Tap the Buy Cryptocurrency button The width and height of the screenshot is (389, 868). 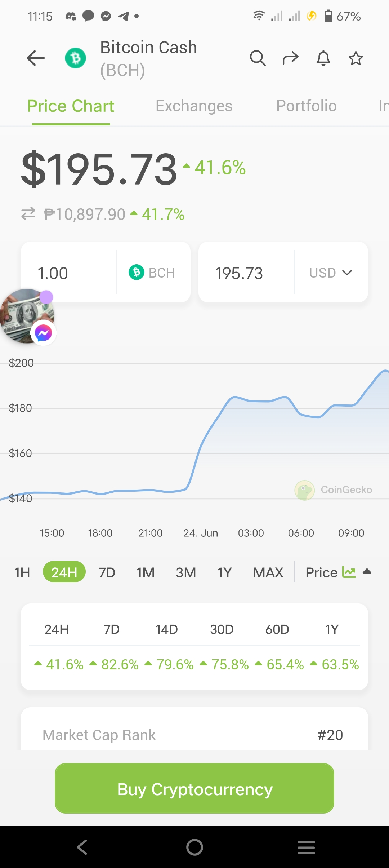click(194, 788)
